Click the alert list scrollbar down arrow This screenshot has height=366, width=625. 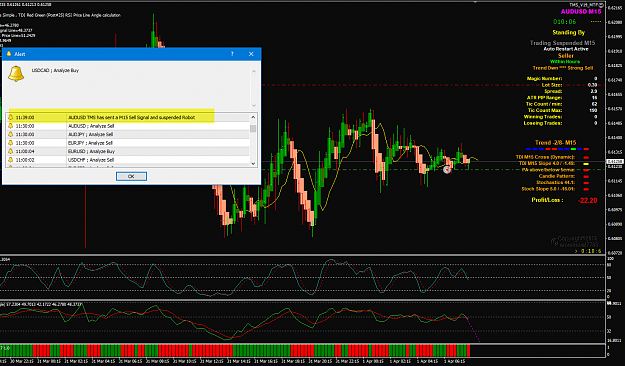(253, 163)
